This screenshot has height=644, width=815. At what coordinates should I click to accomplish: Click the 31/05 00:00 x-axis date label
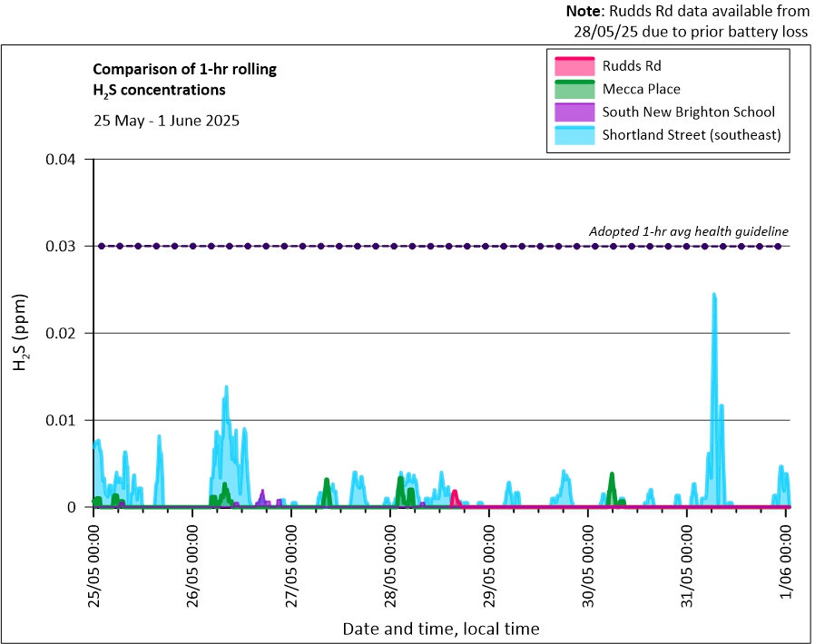tap(687, 563)
